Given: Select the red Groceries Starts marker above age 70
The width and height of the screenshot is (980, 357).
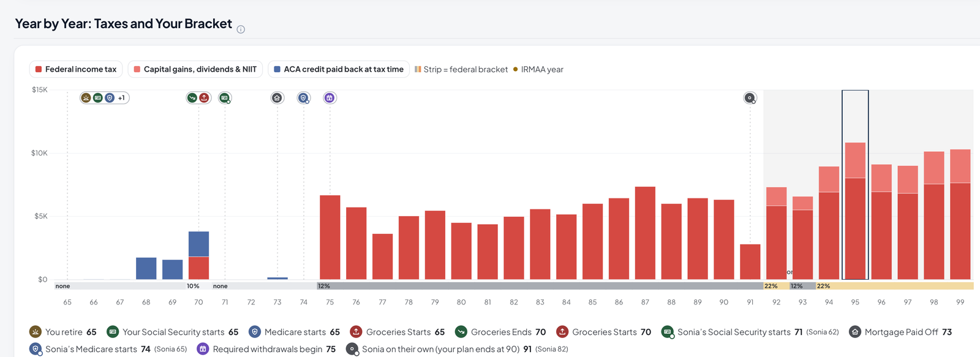Looking at the screenshot, I should [205, 98].
